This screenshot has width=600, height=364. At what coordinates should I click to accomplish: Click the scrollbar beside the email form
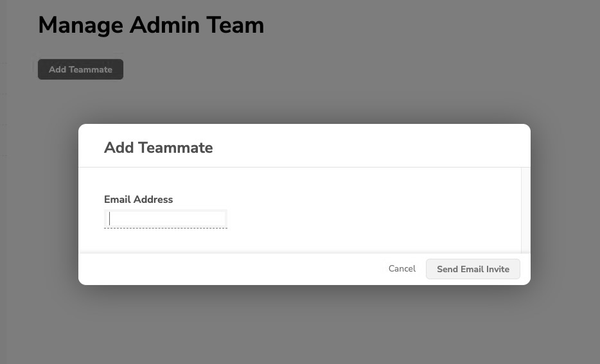tap(525, 209)
